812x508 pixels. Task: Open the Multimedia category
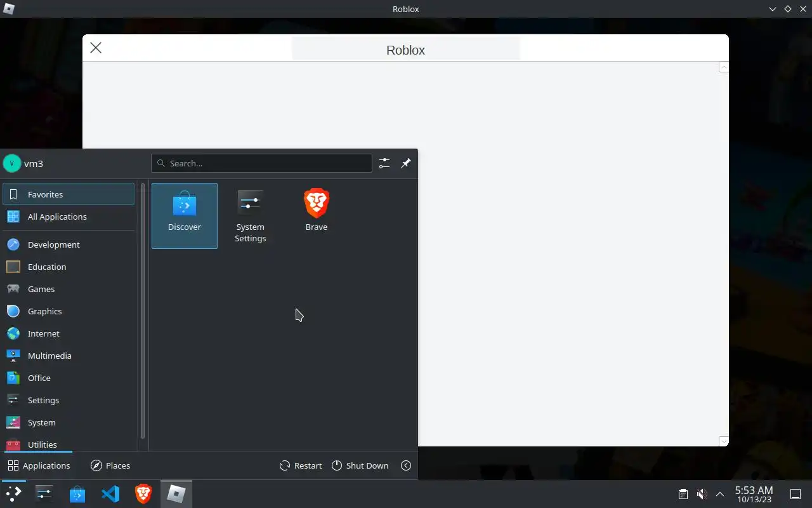69,356
